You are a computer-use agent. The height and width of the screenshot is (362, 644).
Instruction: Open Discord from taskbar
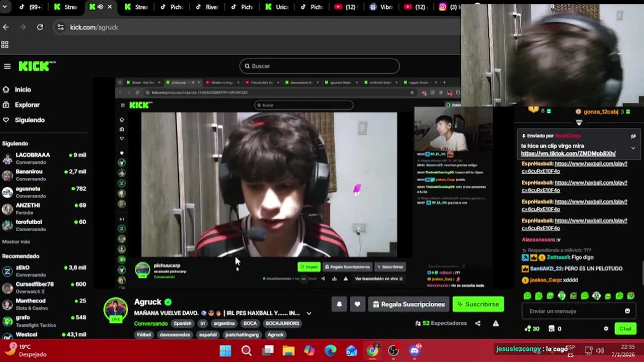click(x=415, y=350)
